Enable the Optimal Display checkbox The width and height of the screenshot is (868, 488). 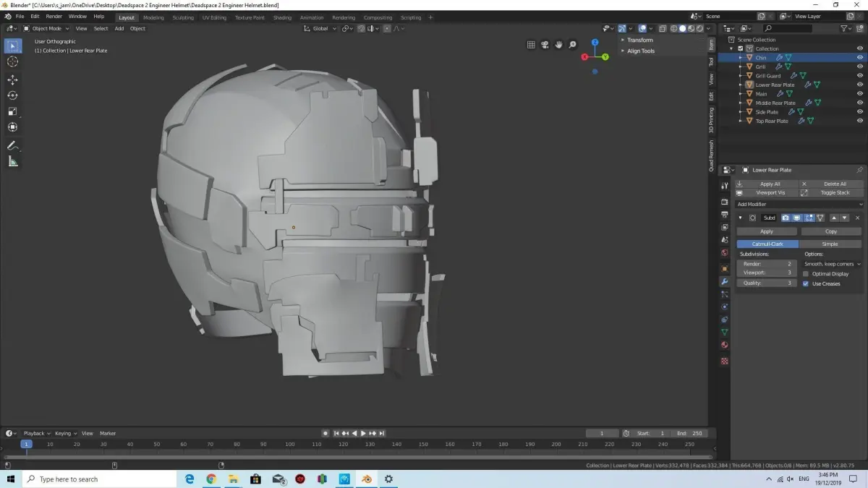[x=806, y=274]
